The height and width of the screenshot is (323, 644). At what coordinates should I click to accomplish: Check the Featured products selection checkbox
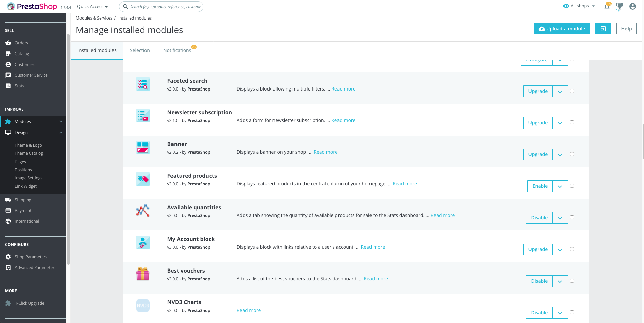pos(572,186)
